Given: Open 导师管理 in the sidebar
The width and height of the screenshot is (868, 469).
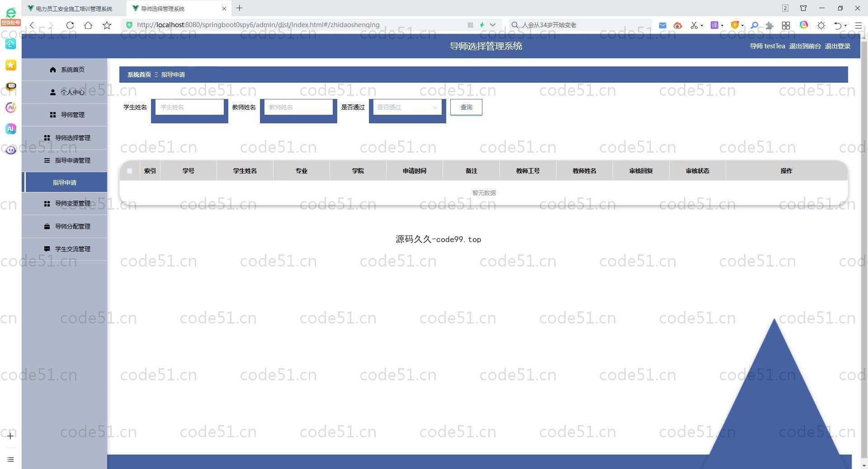Looking at the screenshot, I should coord(65,115).
